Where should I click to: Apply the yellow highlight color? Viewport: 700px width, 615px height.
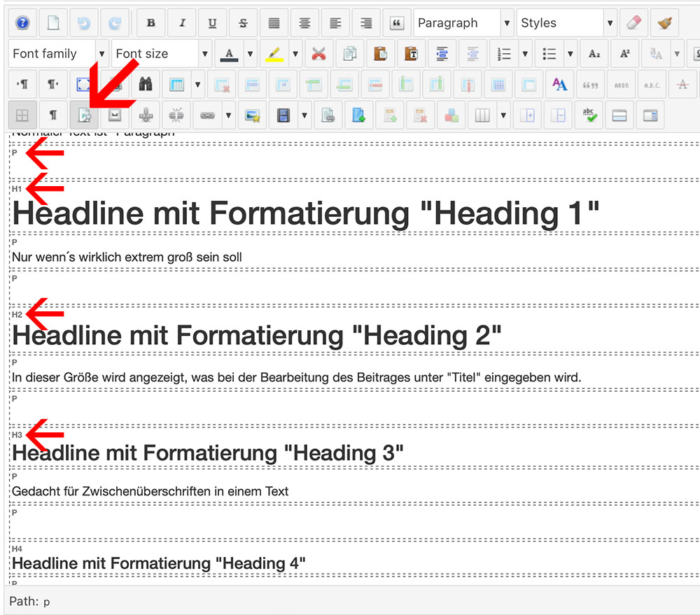274,54
